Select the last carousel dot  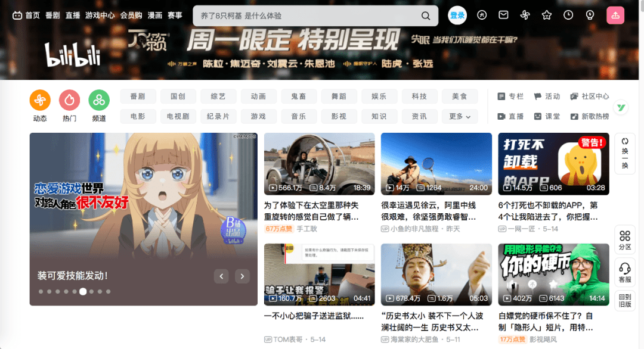coord(109,292)
